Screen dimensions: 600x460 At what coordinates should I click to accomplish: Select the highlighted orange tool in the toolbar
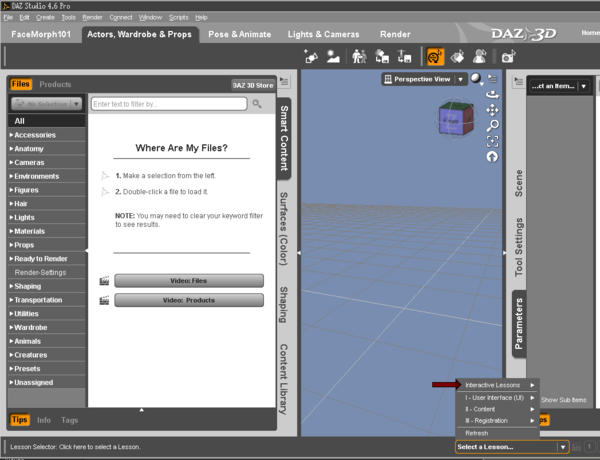(x=435, y=57)
